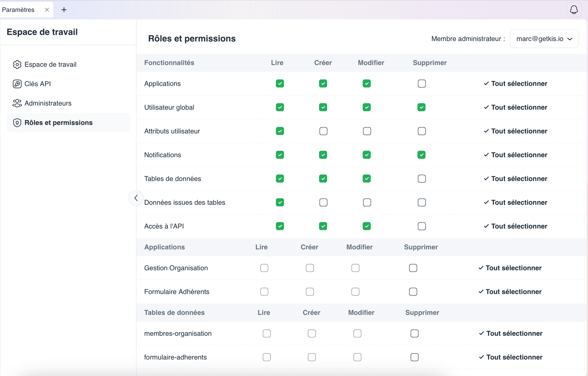Enable Supprimer for formulaire-adherents table
Screen dimensions: 588x376
(x=415, y=357)
